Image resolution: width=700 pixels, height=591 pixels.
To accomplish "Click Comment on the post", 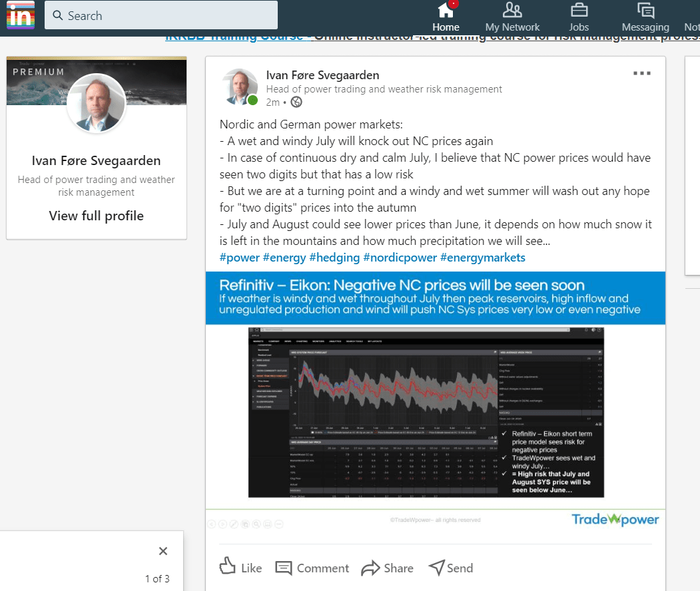I will coord(312,568).
